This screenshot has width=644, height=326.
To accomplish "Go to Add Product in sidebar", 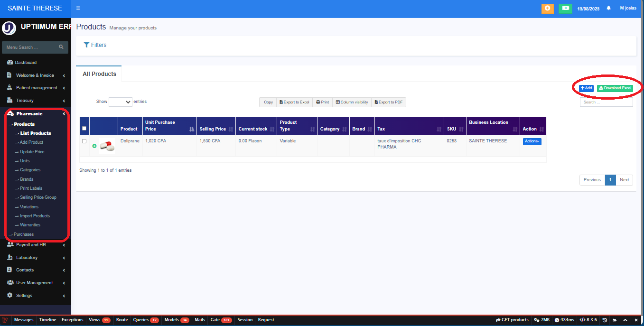I will coord(31,142).
